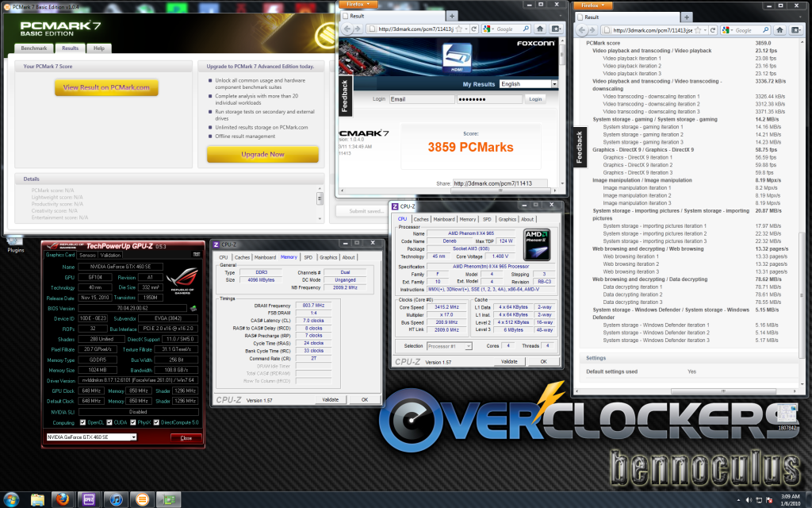Viewport: 812px width, 508px height.
Task: Toggle the PhysX checkbox in GPU-Z
Action: click(x=132, y=423)
